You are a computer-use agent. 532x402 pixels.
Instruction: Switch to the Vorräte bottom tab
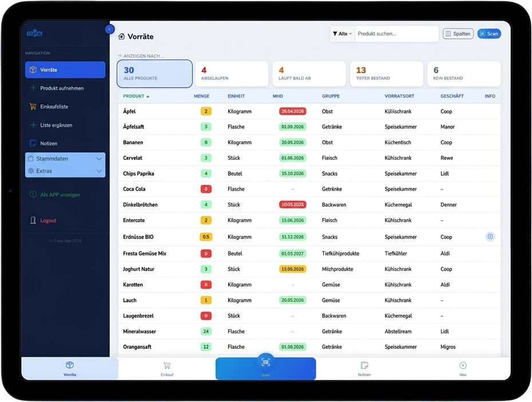click(70, 369)
